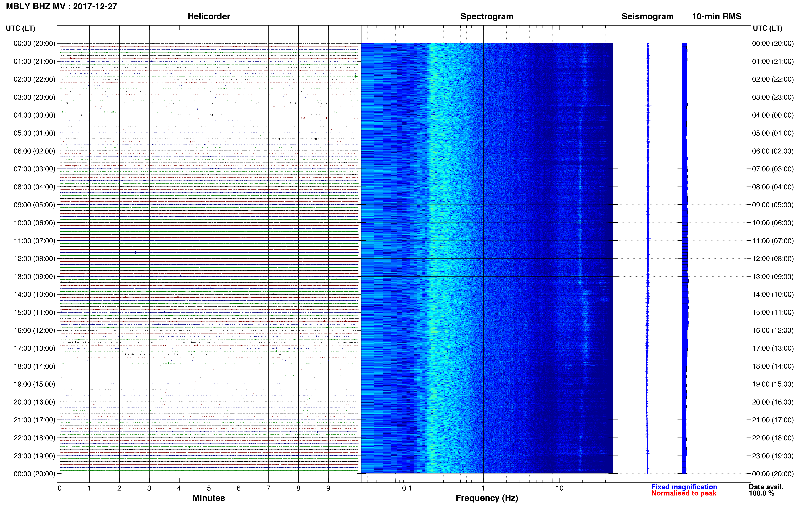Select the Spectrogram panel heading

487,16
